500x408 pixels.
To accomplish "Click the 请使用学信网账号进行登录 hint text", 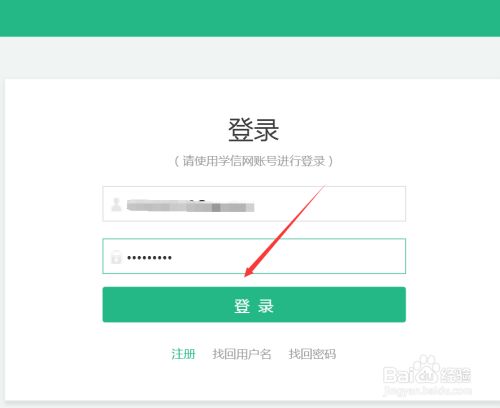I will (x=253, y=161).
